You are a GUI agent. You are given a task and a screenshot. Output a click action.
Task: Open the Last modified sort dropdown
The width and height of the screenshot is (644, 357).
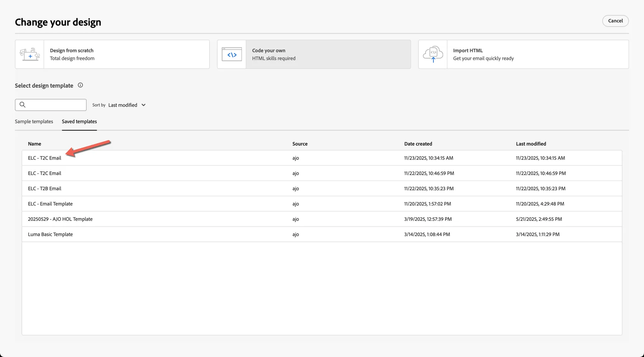tap(127, 105)
